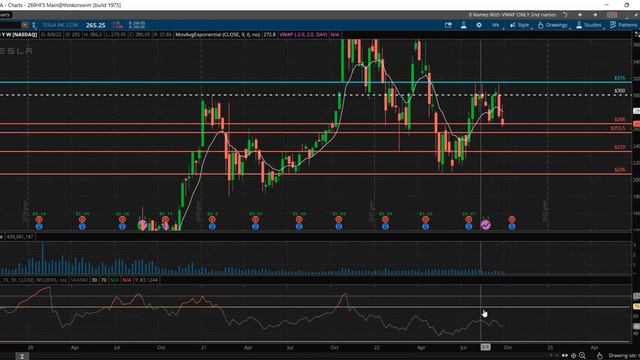Change the Wk timeframe selector
Viewport: 640px width, 360px height.
point(496,25)
